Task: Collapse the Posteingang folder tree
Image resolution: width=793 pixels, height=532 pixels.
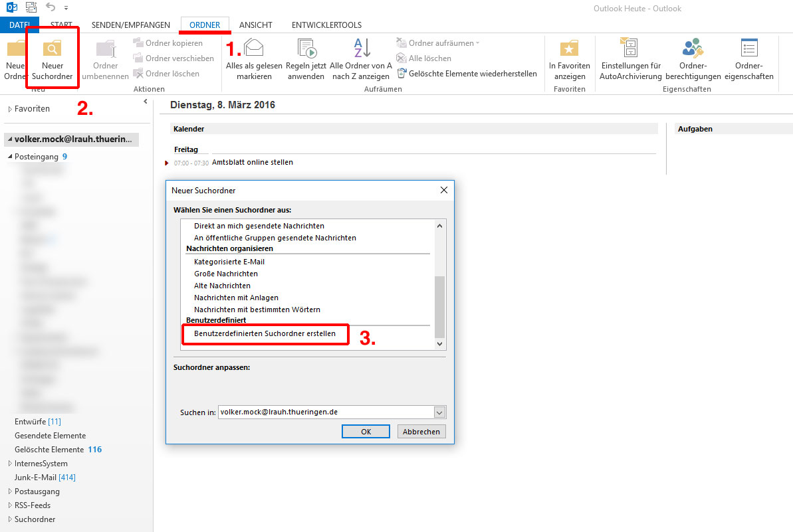Action: (x=10, y=157)
